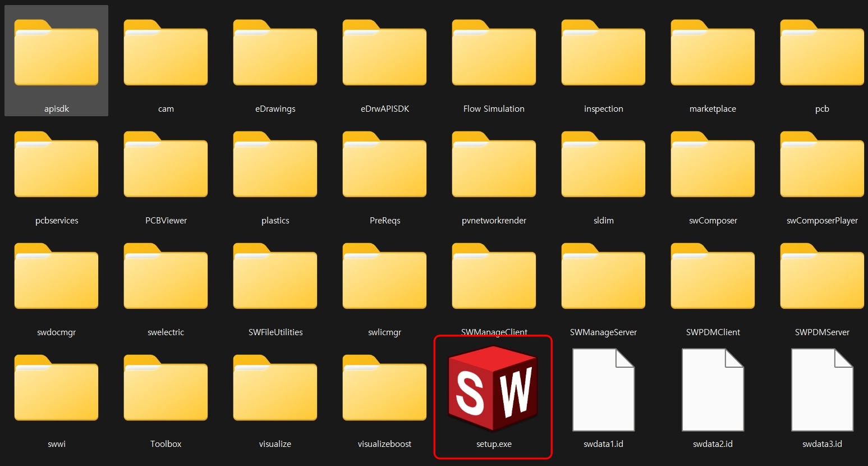Viewport: 868px width, 466px height.
Task: Click the visualizeboost folder icon
Action: tap(384, 388)
